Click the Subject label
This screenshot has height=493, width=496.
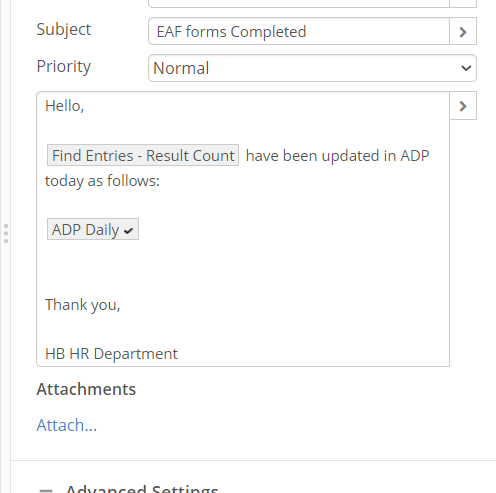click(64, 30)
